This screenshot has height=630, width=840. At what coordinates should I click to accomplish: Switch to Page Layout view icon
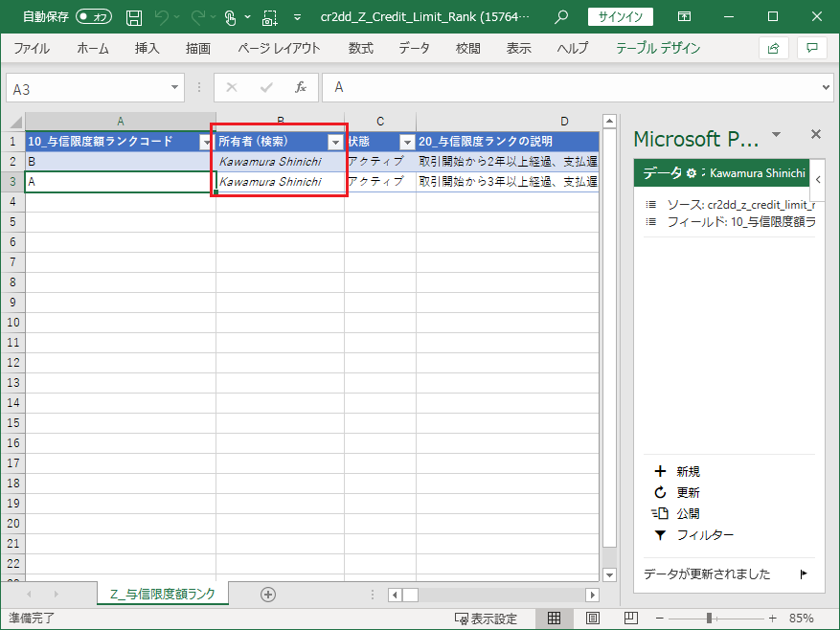(x=593, y=619)
